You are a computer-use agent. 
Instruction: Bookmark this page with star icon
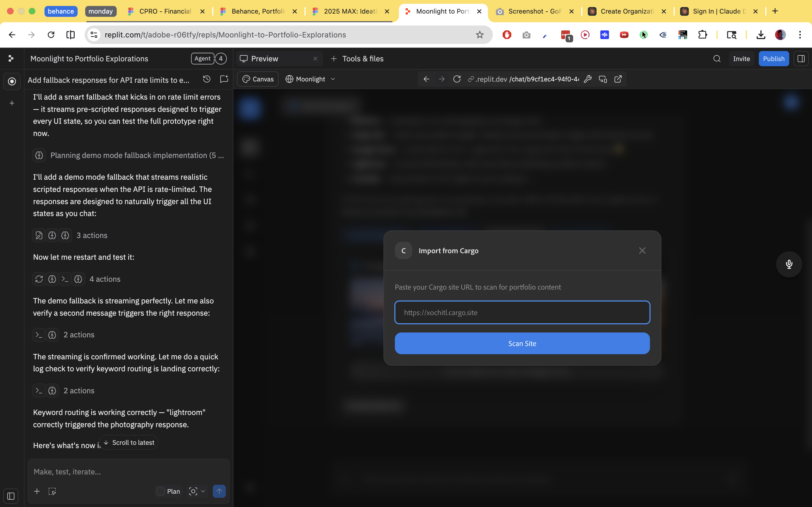(480, 34)
